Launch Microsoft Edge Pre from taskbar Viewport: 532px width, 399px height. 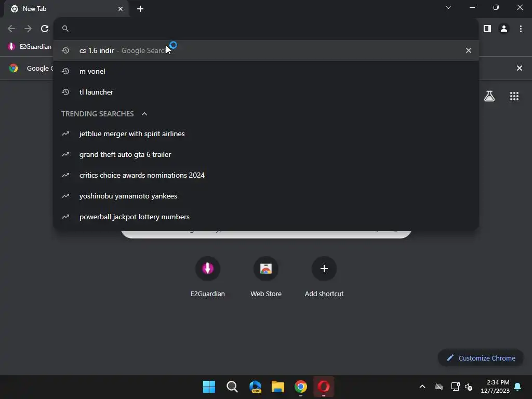point(255,387)
